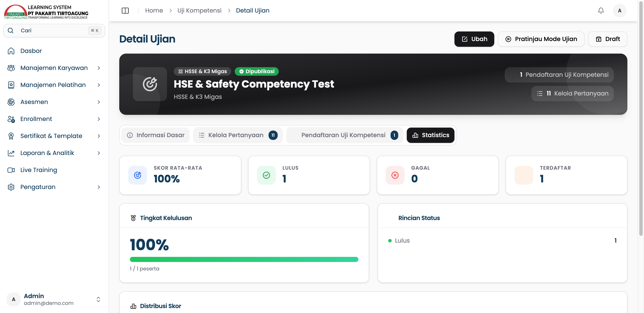
Task: Click the Live Training camera icon
Action: (x=11, y=170)
